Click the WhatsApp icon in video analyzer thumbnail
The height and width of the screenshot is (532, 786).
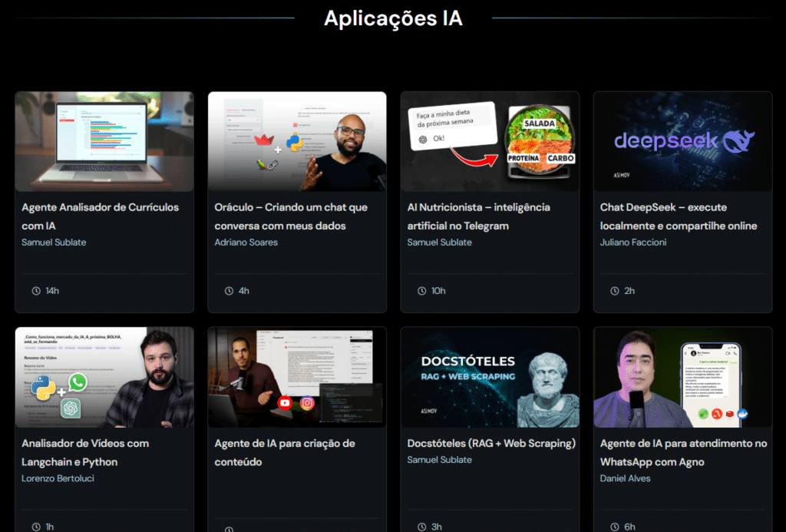click(x=78, y=382)
